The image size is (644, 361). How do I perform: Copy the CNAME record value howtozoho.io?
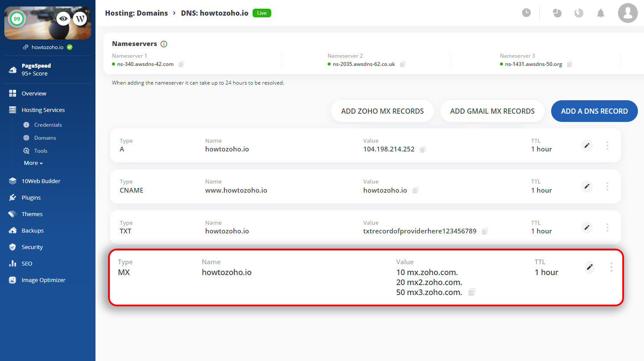tap(415, 190)
